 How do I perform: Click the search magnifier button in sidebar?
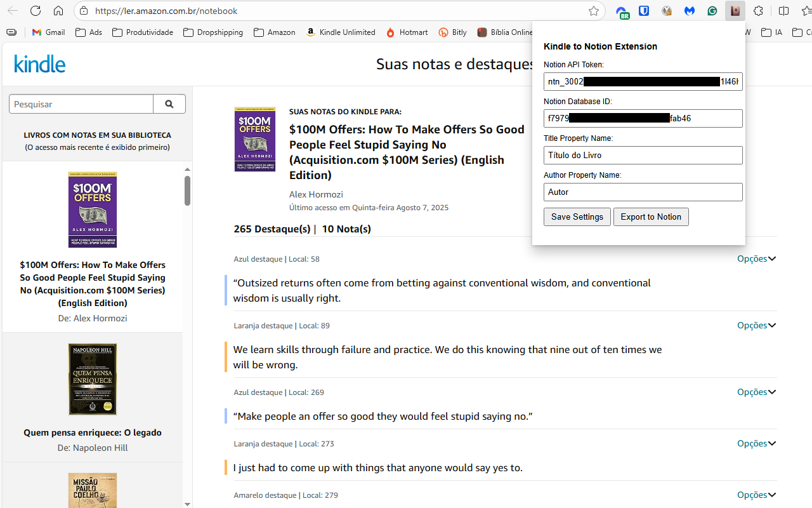[169, 104]
